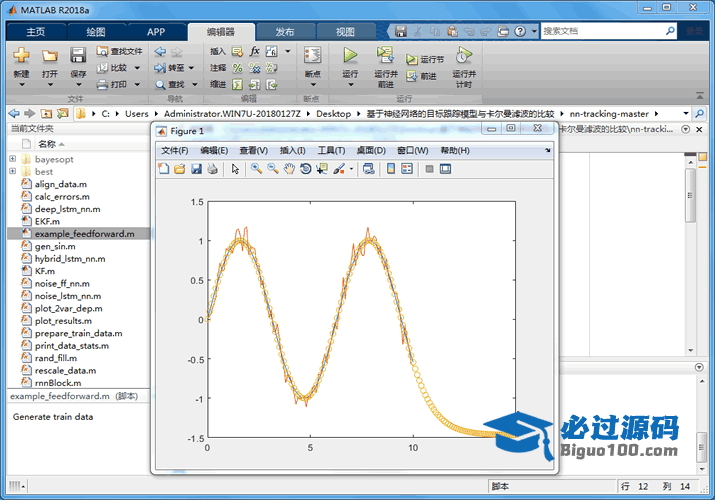Click the Print Figure icon
Screen dimensions: 715x500
tap(212, 169)
